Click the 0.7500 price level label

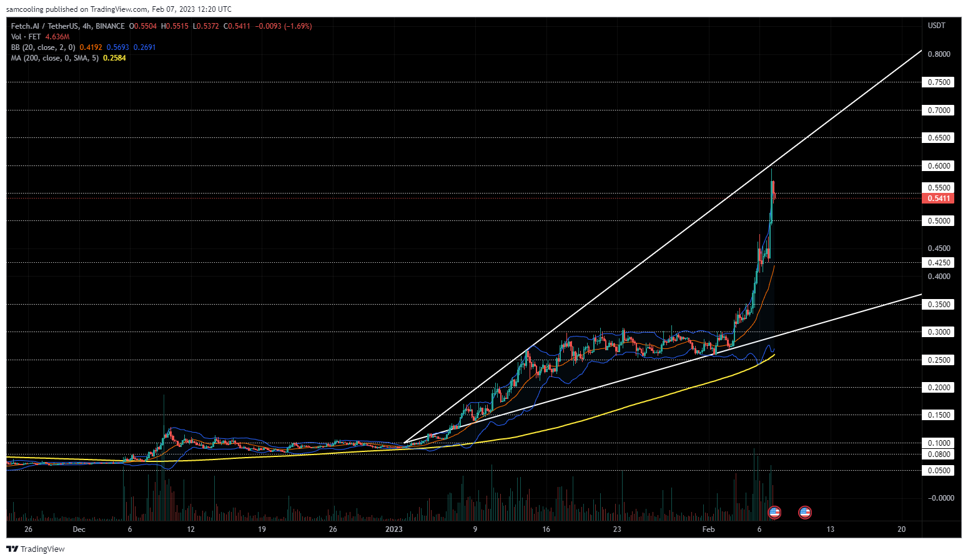click(x=938, y=82)
